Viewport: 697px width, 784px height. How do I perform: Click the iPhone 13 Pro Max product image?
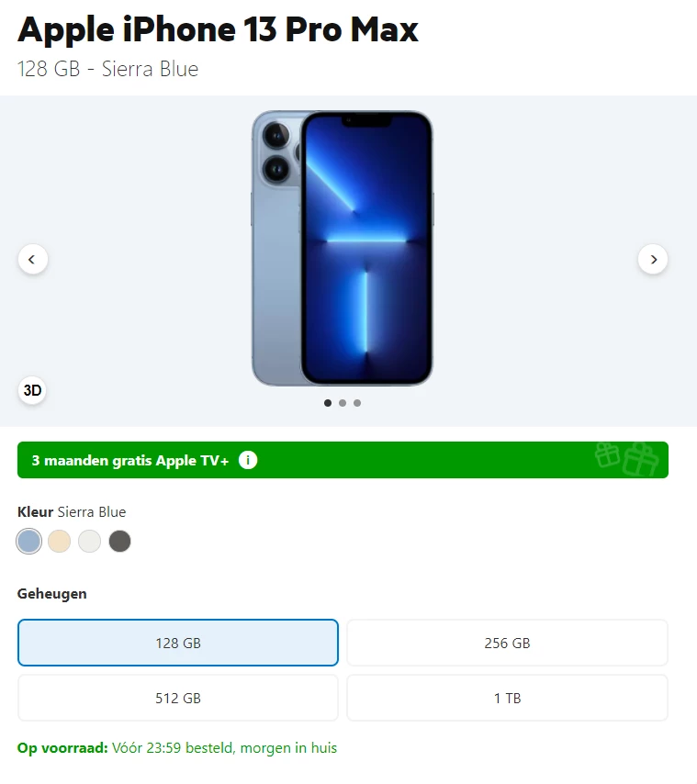click(x=343, y=249)
